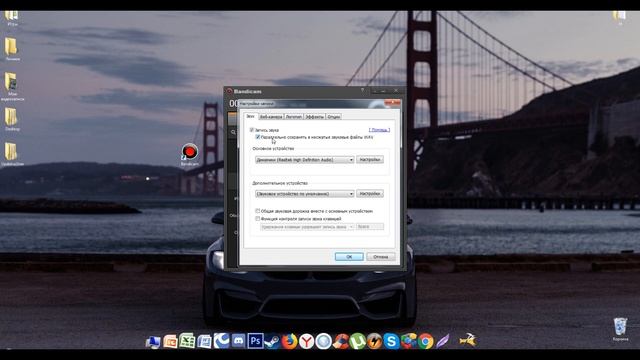Open the Помощь help link
The width and height of the screenshot is (640, 360).
click(x=379, y=130)
